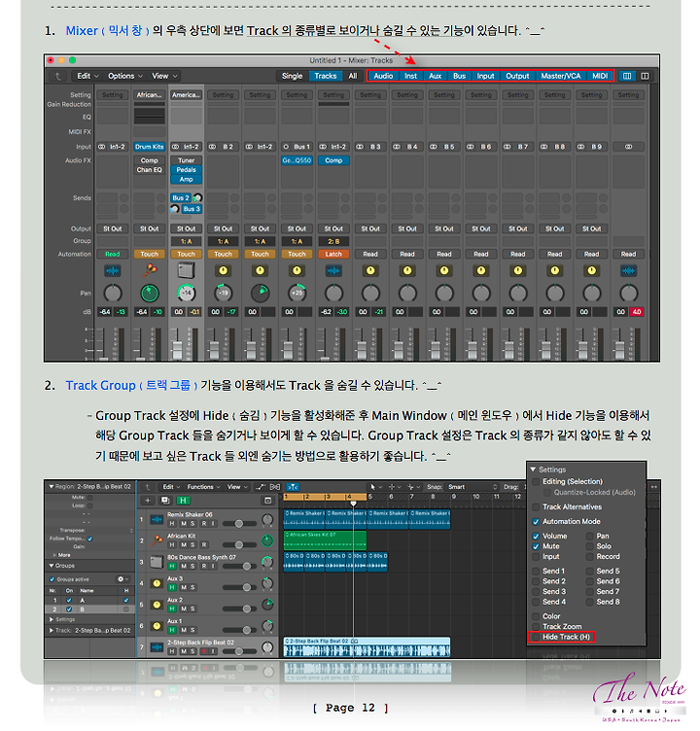Adjust Remix Shaker 06 volume slider
The height and width of the screenshot is (731, 700).
240,524
